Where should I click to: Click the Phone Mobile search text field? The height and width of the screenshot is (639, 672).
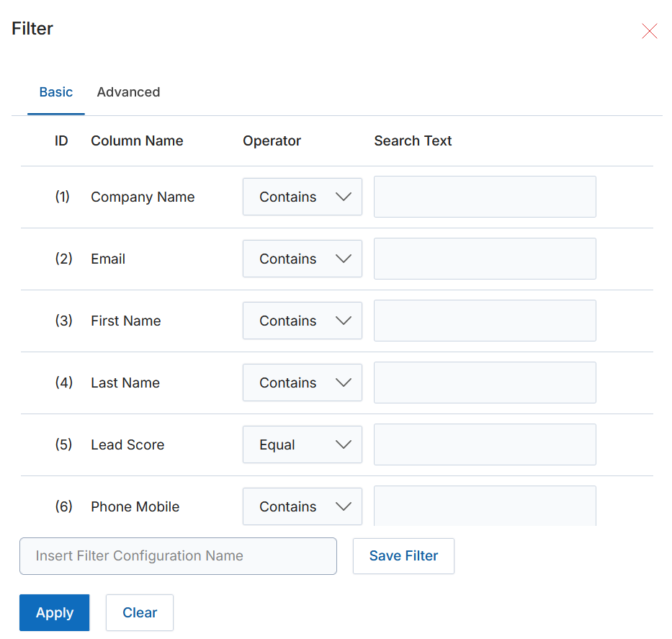click(x=485, y=506)
